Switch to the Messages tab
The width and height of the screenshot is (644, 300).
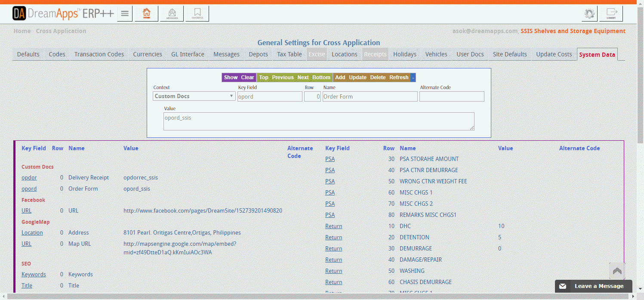(x=227, y=54)
